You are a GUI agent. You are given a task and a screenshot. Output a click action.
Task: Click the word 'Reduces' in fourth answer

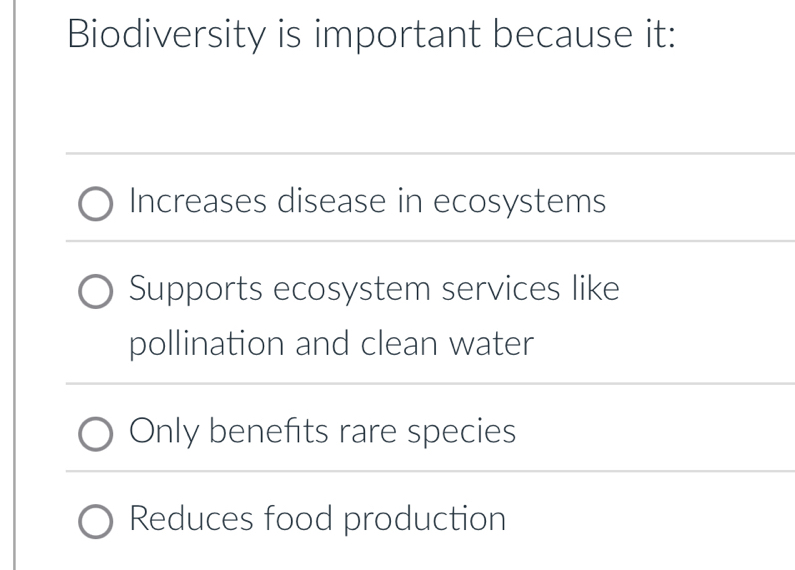pyautogui.click(x=191, y=519)
